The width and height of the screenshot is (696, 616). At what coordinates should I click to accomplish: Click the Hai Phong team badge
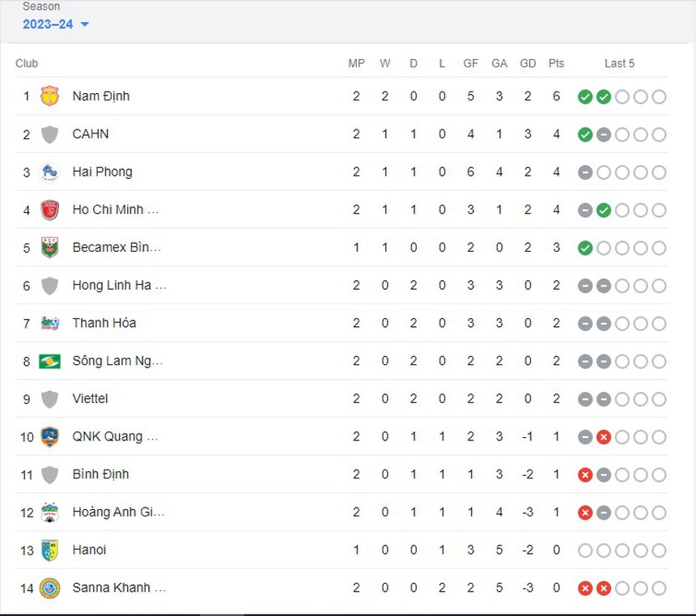50,172
